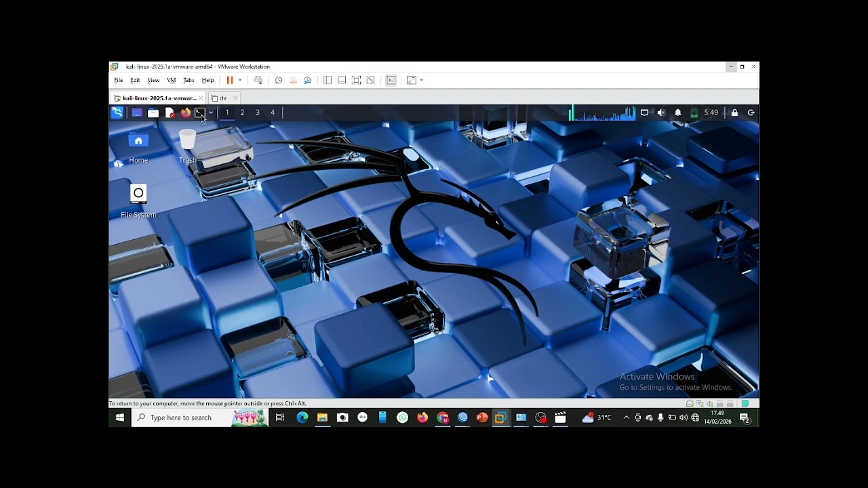Open the View menu in VMware

(153, 80)
